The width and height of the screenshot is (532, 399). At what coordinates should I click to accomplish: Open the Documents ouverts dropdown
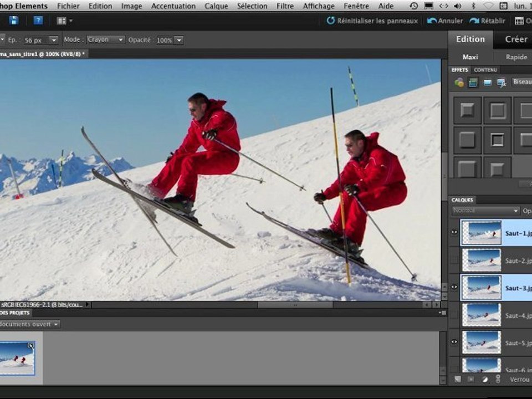[x=29, y=324]
